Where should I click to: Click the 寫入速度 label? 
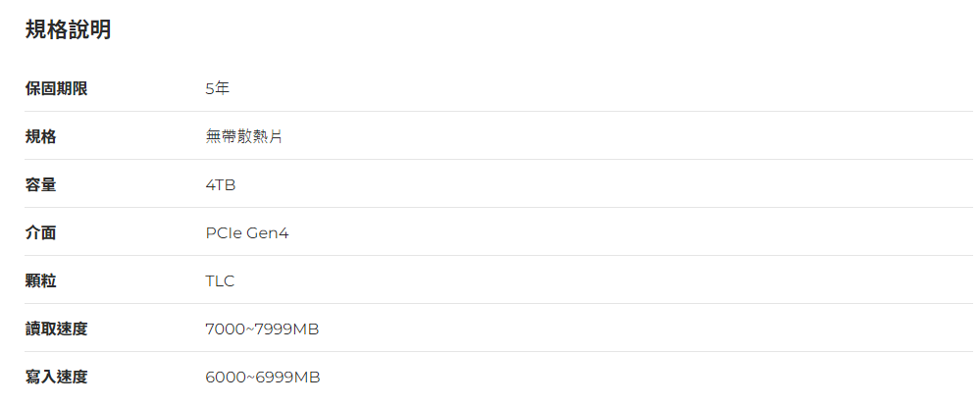(56, 377)
